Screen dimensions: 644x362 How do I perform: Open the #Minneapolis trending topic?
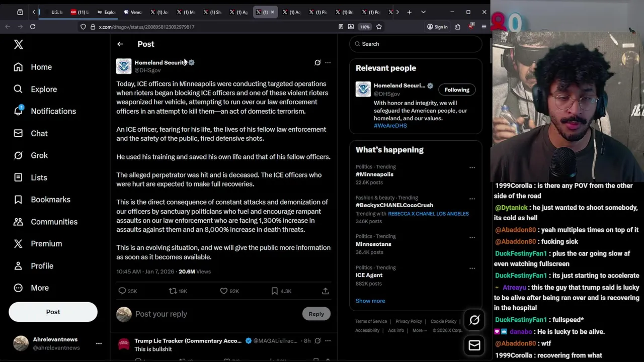point(375,174)
